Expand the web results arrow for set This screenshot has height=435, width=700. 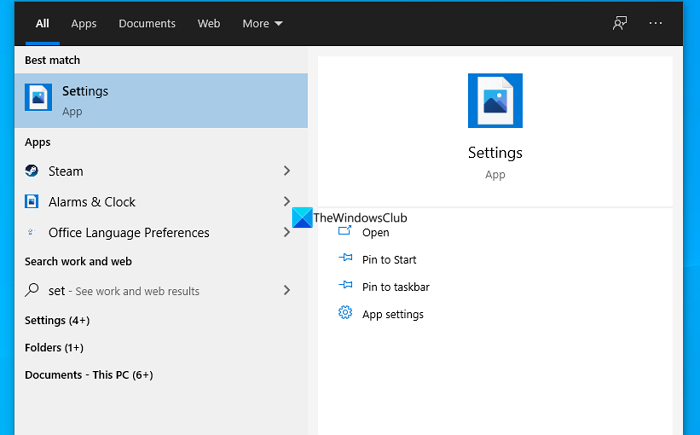[x=287, y=290]
